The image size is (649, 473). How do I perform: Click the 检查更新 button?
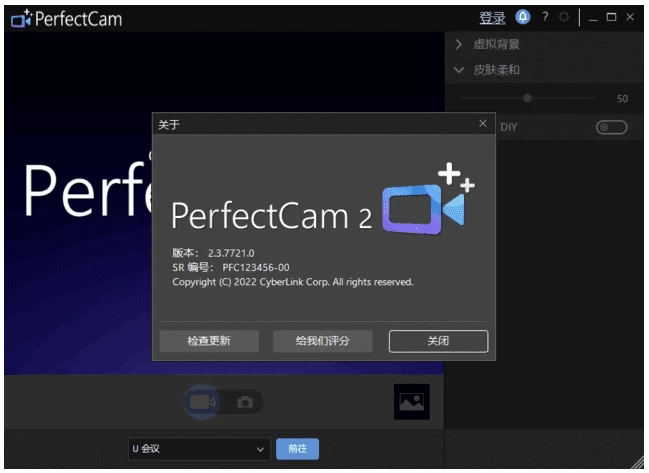tap(209, 341)
